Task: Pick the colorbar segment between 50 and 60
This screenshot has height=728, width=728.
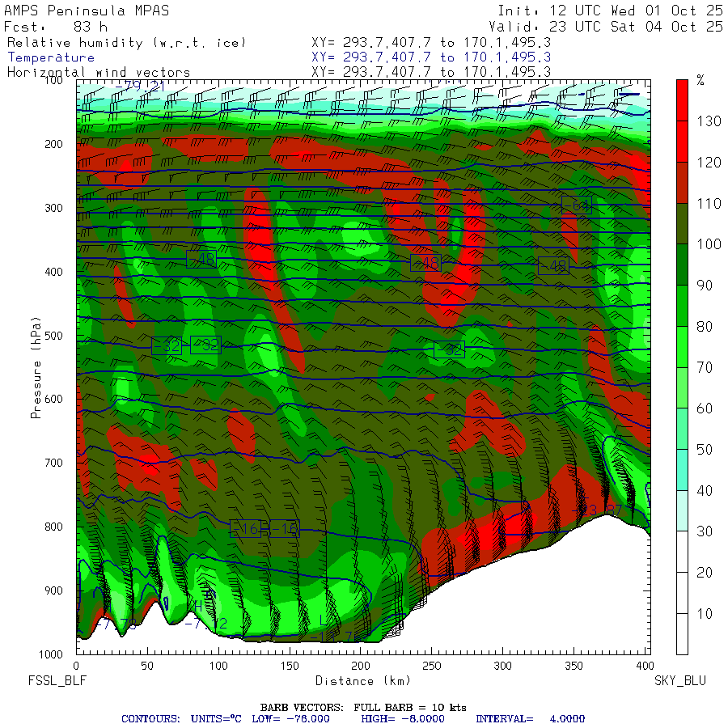Action: coord(682,429)
